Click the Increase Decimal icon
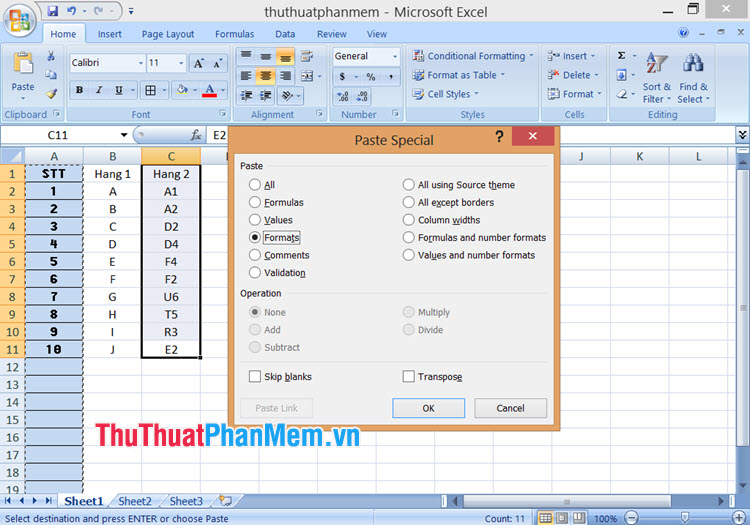Screen dimensions: 750x525 click(x=342, y=96)
